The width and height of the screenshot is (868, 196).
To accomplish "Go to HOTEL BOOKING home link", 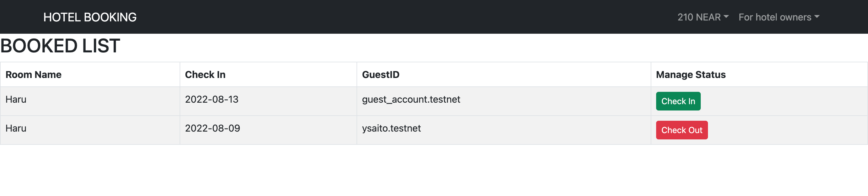I will (90, 17).
